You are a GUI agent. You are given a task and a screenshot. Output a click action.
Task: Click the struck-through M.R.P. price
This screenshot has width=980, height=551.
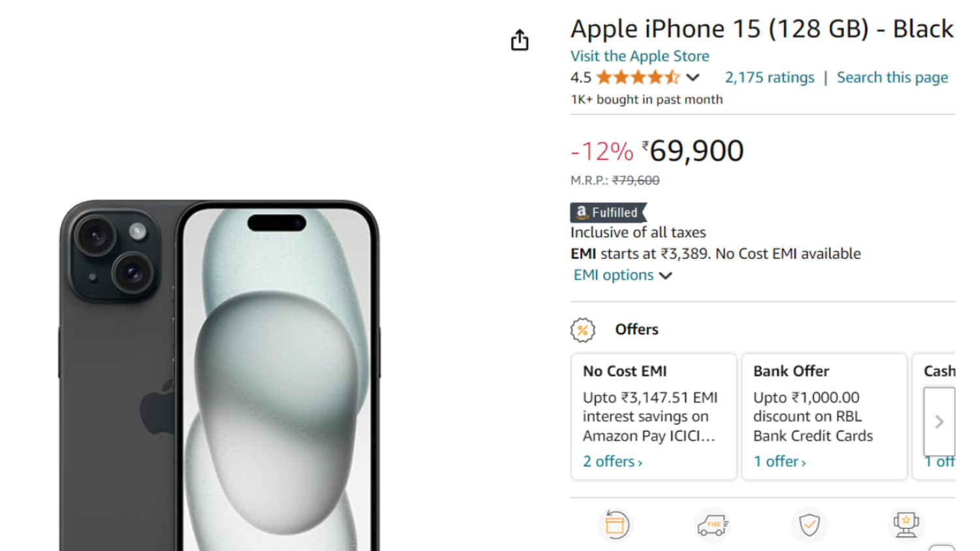635,180
